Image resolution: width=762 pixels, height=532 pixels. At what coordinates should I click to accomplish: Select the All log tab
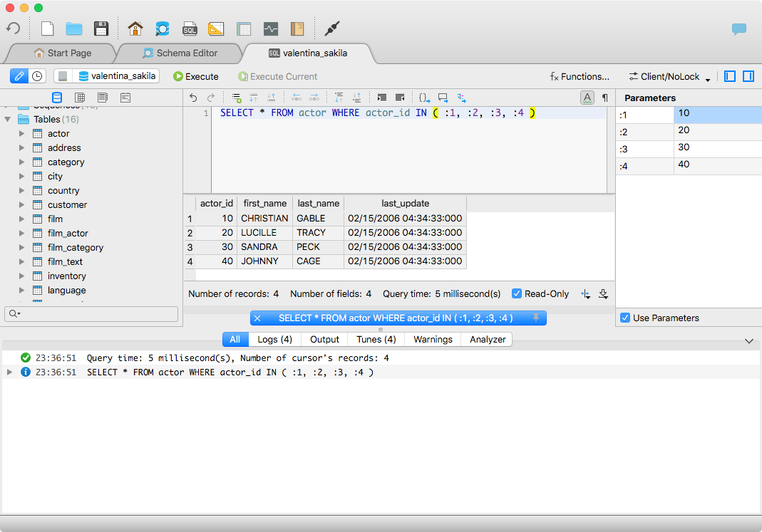(x=235, y=339)
